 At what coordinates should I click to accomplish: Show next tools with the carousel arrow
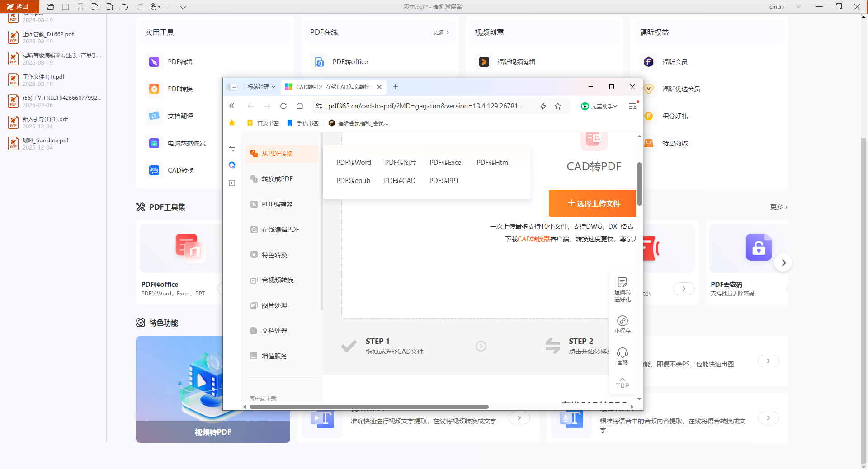[783, 263]
